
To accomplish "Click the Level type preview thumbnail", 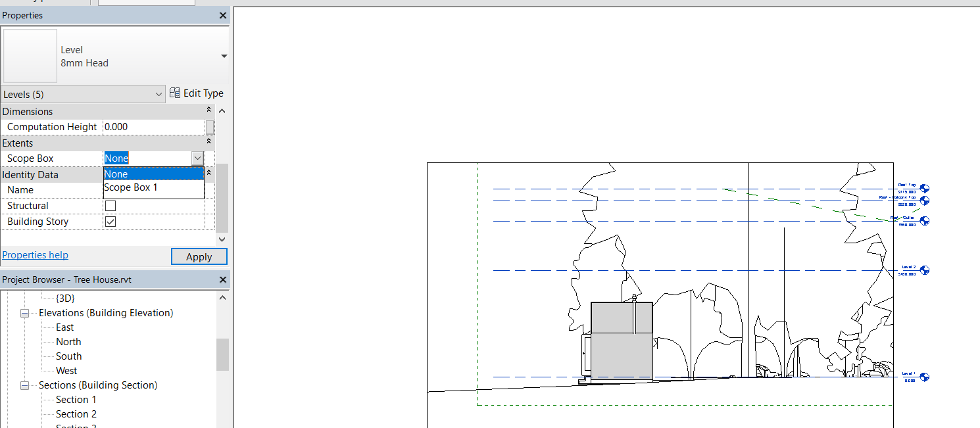I will [x=30, y=56].
